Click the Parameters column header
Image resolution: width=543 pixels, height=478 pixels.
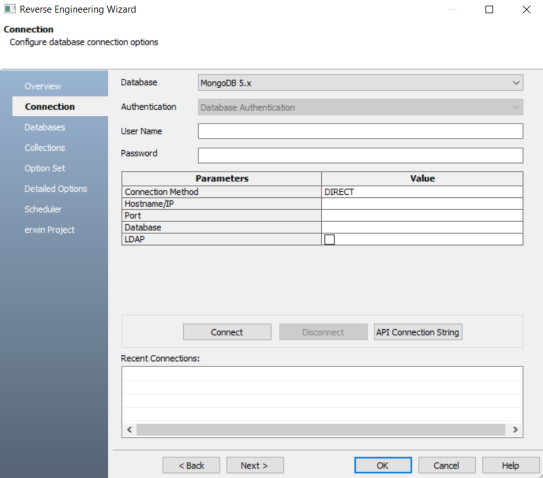[222, 178]
